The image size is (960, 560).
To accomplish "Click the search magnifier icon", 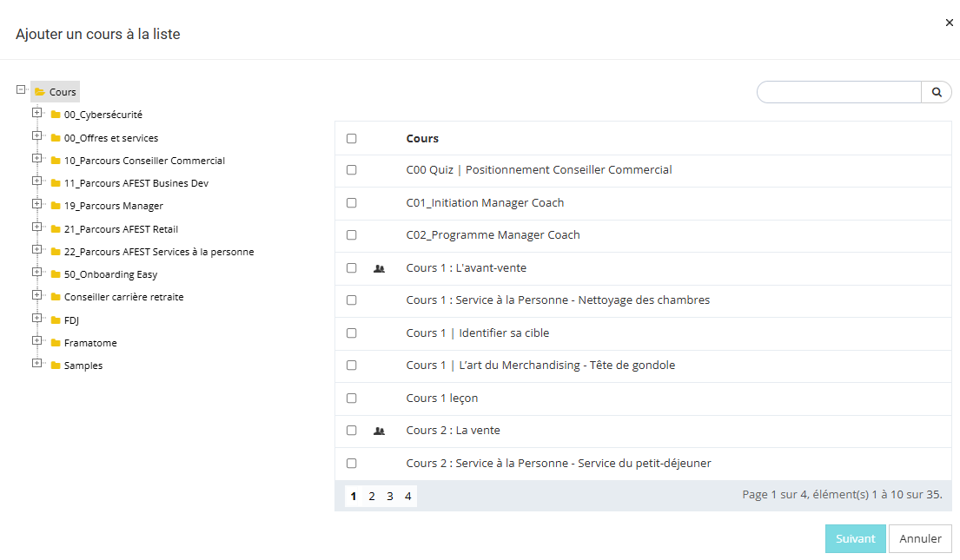I will 937,92.
